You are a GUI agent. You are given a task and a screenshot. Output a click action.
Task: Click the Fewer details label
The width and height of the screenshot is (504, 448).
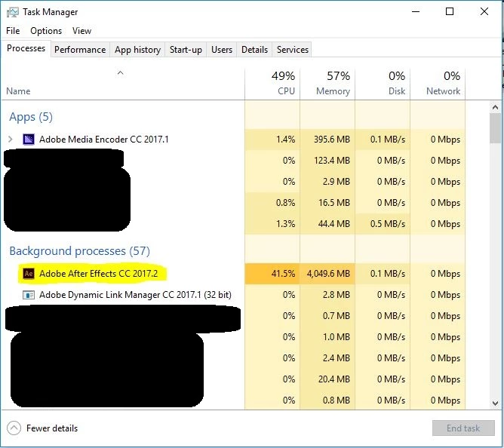click(52, 428)
